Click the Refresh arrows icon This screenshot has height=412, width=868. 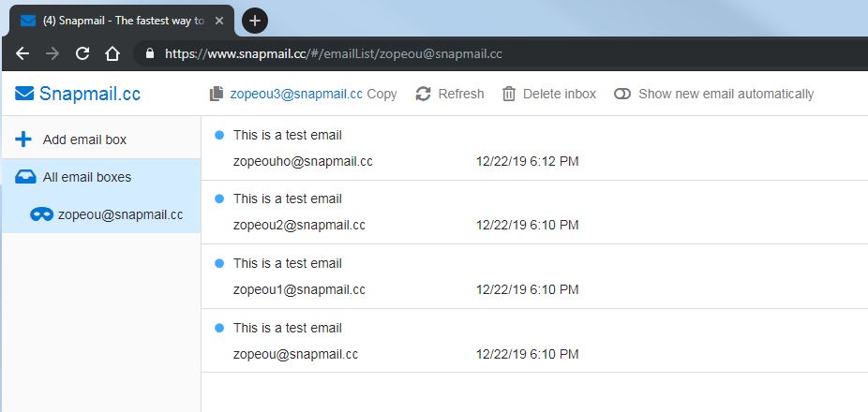pyautogui.click(x=423, y=94)
